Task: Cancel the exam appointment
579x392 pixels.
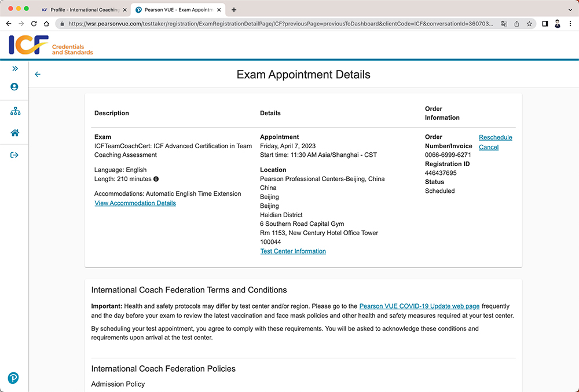Action: click(488, 147)
